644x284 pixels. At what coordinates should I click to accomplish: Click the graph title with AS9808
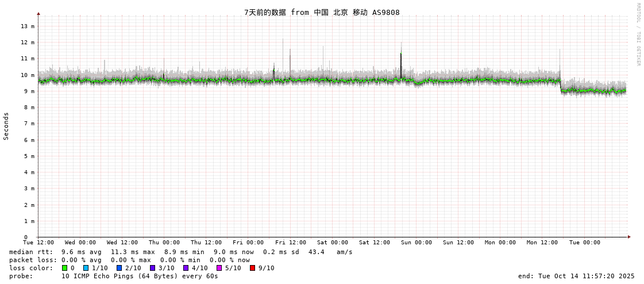click(x=322, y=12)
